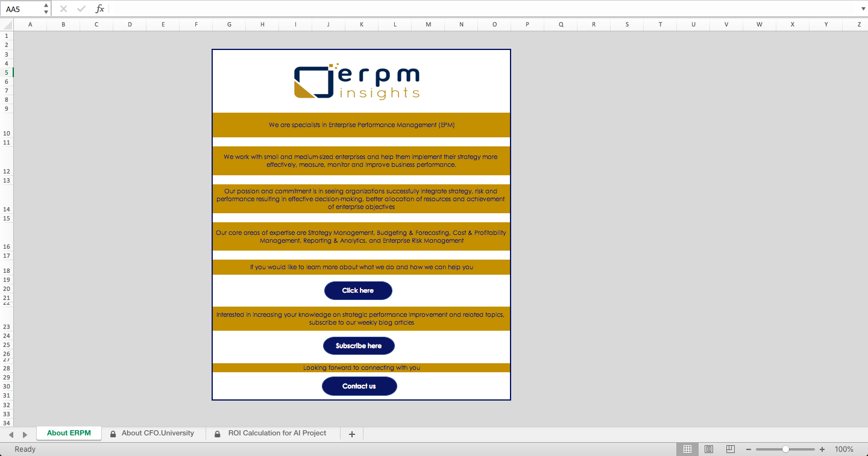The width and height of the screenshot is (868, 456).
Task: Click inside the formula bar input
Action: pyautogui.click(x=482, y=9)
